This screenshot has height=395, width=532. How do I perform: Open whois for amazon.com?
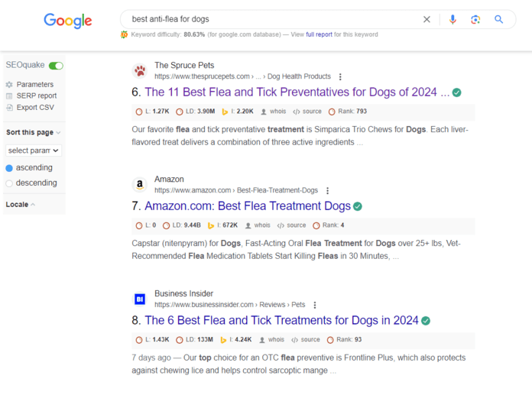(x=258, y=225)
